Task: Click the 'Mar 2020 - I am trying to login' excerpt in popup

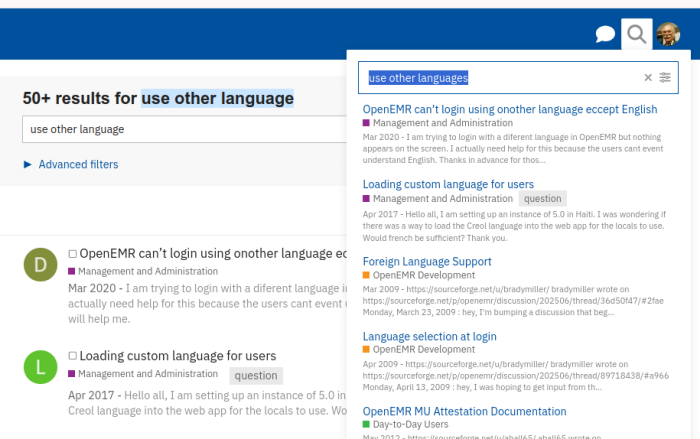Action: 513,149
